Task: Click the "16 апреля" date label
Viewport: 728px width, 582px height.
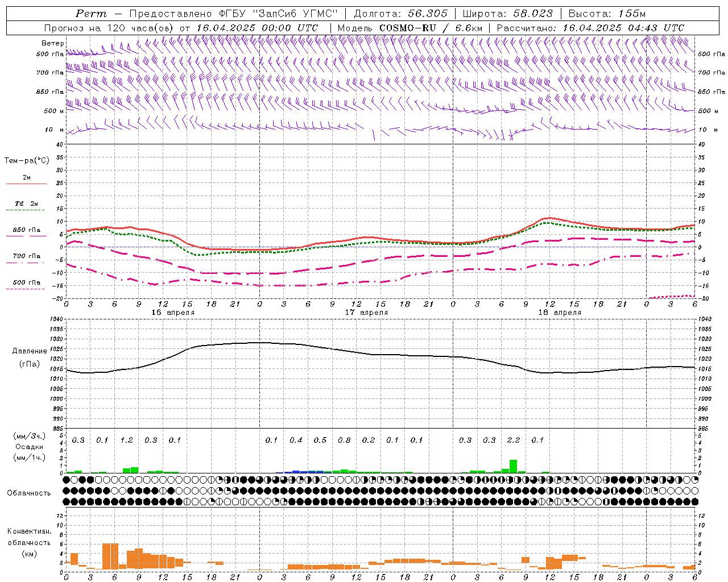Action: [173, 313]
